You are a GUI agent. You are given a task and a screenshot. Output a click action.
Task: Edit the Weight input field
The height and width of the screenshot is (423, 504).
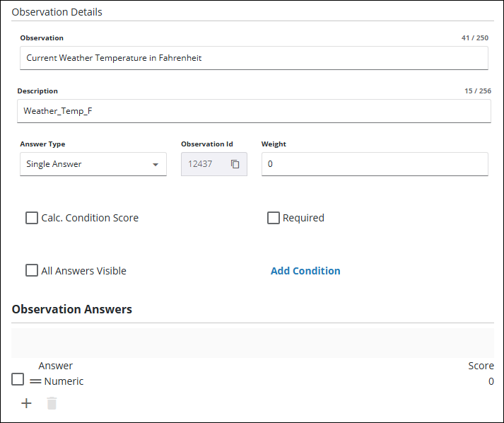click(x=374, y=164)
